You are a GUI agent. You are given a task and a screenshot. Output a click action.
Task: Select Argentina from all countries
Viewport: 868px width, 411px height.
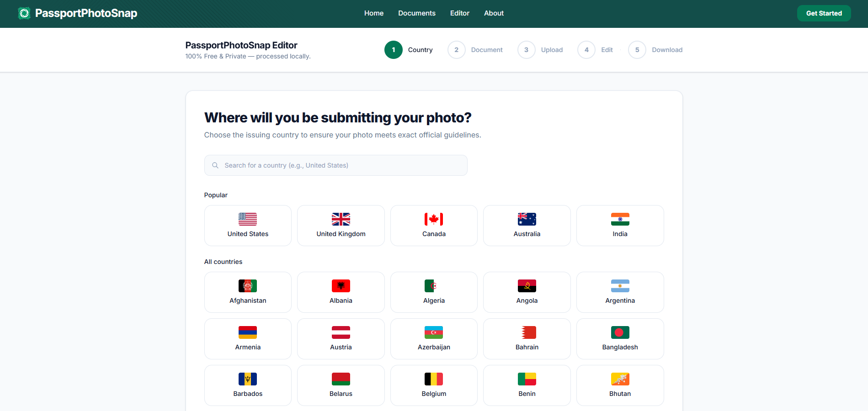pyautogui.click(x=620, y=292)
